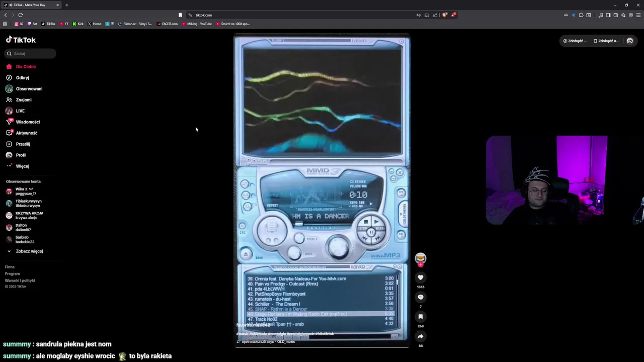644x362 pixels.
Task: Expand Warunki i polityki section
Action: point(20,281)
